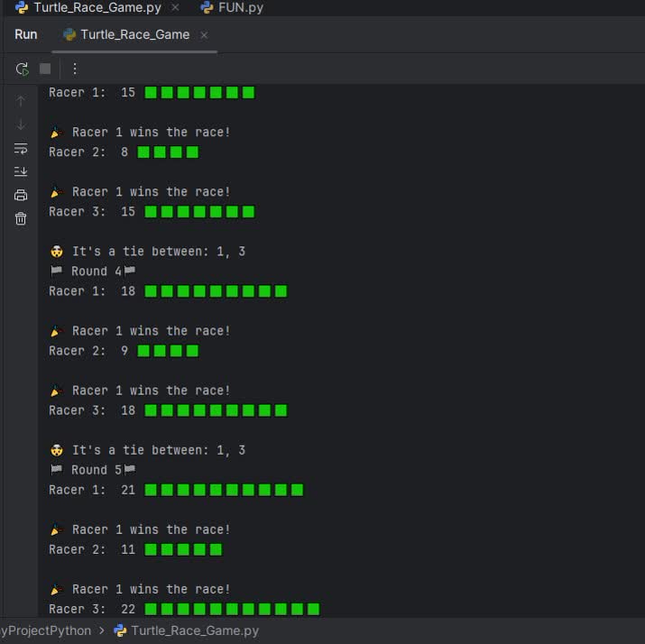
Task: Click the Run tool window label
Action: [x=26, y=34]
